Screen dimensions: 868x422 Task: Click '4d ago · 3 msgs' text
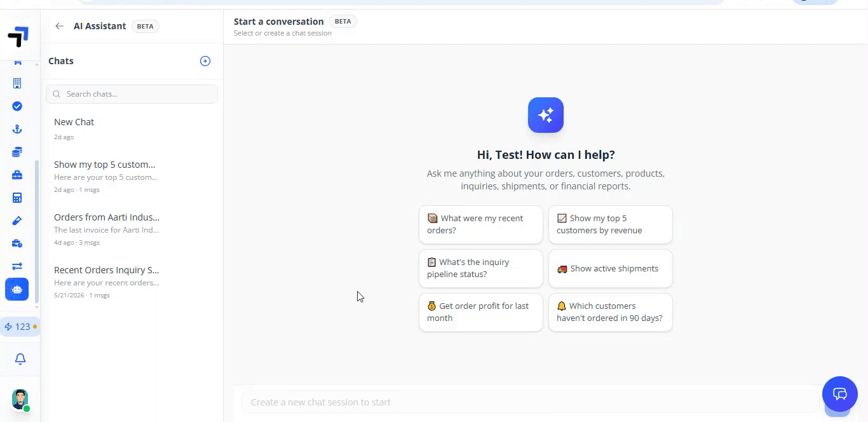point(77,242)
